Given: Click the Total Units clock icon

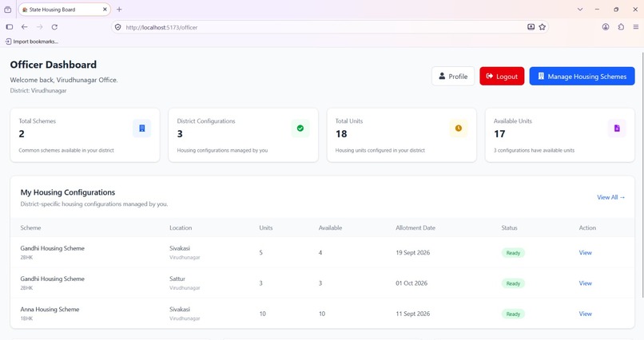Looking at the screenshot, I should (459, 128).
